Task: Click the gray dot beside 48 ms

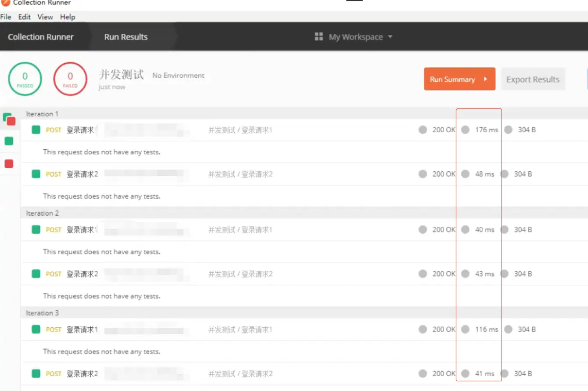Action: (465, 174)
